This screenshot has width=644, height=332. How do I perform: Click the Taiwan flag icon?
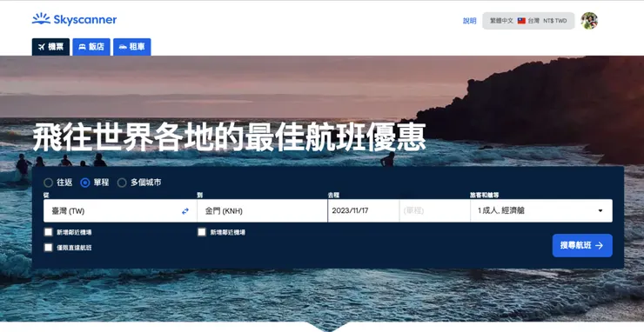pos(521,21)
